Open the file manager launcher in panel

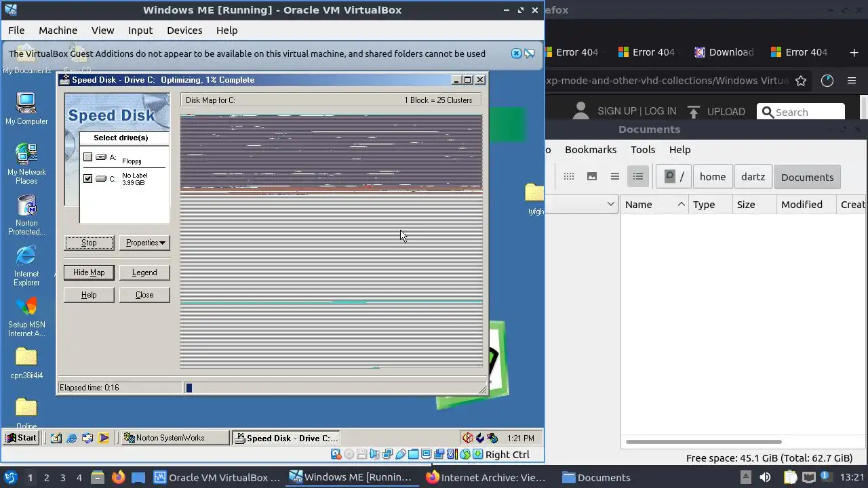97,477
